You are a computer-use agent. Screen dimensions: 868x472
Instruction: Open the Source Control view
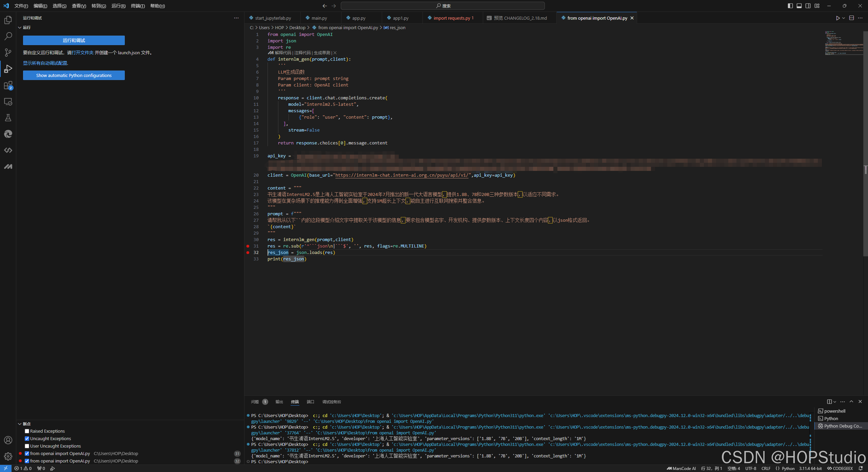pos(8,52)
